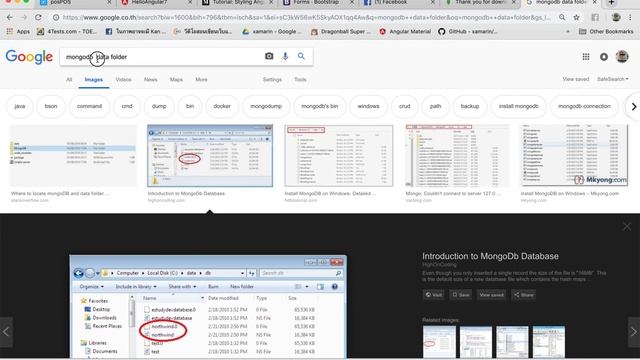Open the Other Bookmarks folder
The width and height of the screenshot is (640, 360).
click(x=606, y=31)
